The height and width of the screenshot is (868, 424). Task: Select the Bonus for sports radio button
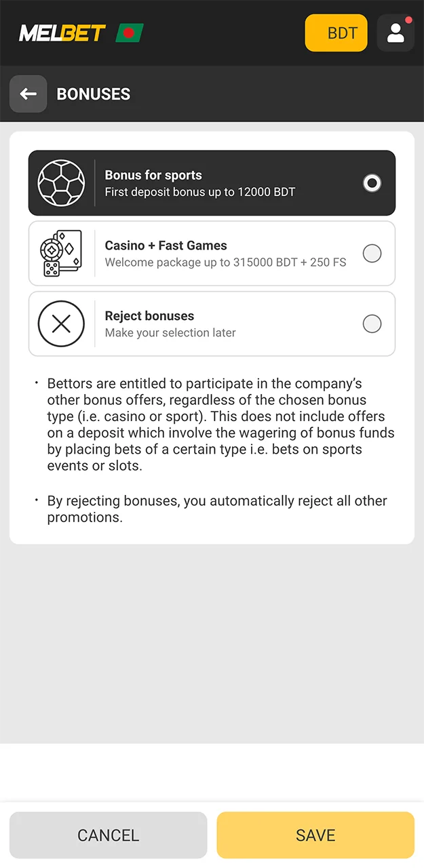(x=372, y=183)
